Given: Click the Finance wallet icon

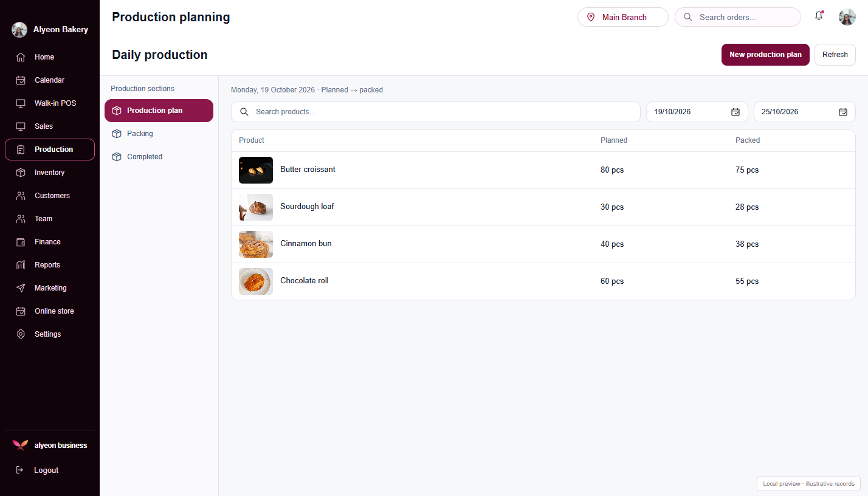Looking at the screenshot, I should (x=21, y=242).
